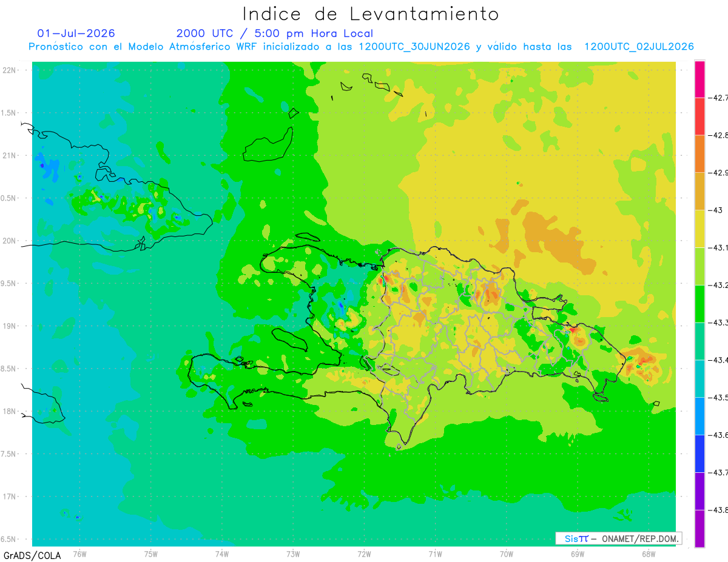Select the "19N" latitude label
The height and width of the screenshot is (562, 728).
coord(10,326)
